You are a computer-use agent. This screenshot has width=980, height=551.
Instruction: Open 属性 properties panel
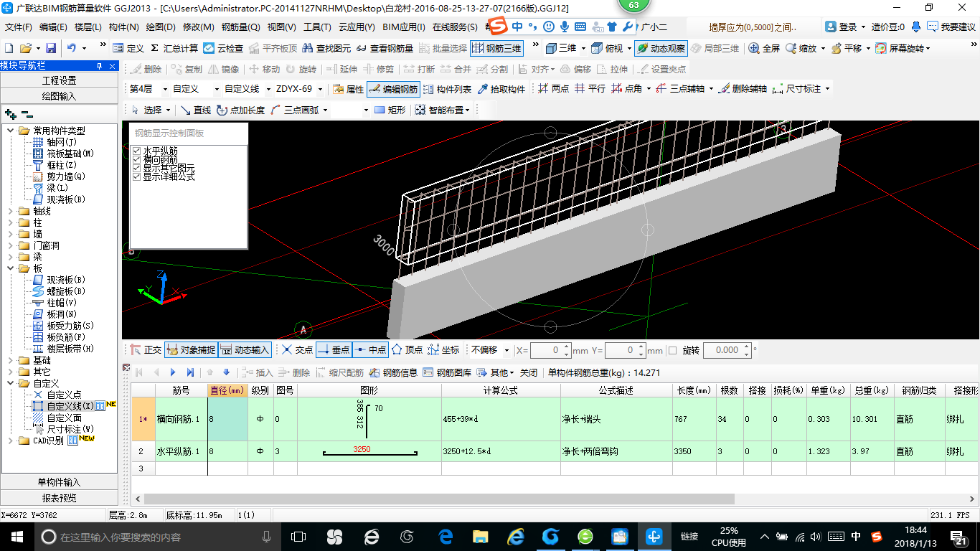[x=349, y=89]
